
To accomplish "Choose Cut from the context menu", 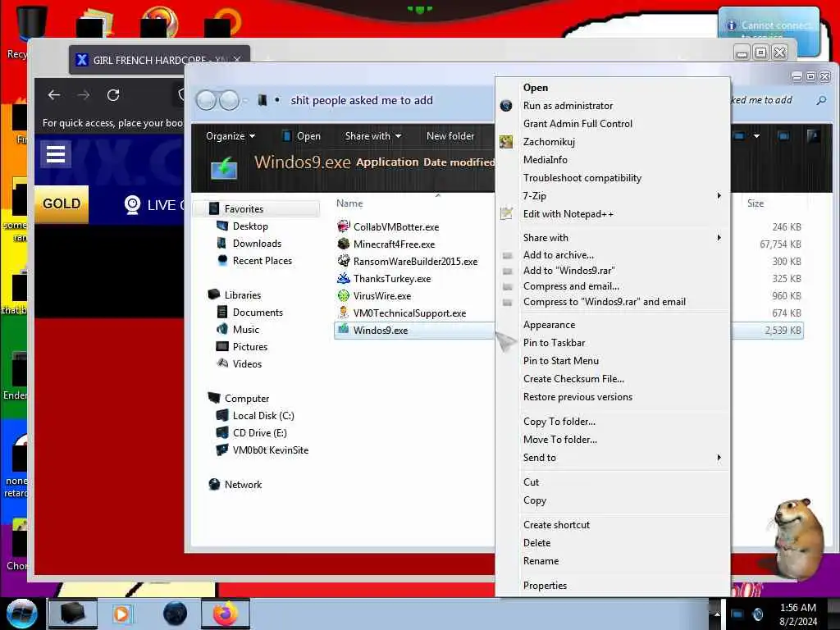I will tap(531, 482).
